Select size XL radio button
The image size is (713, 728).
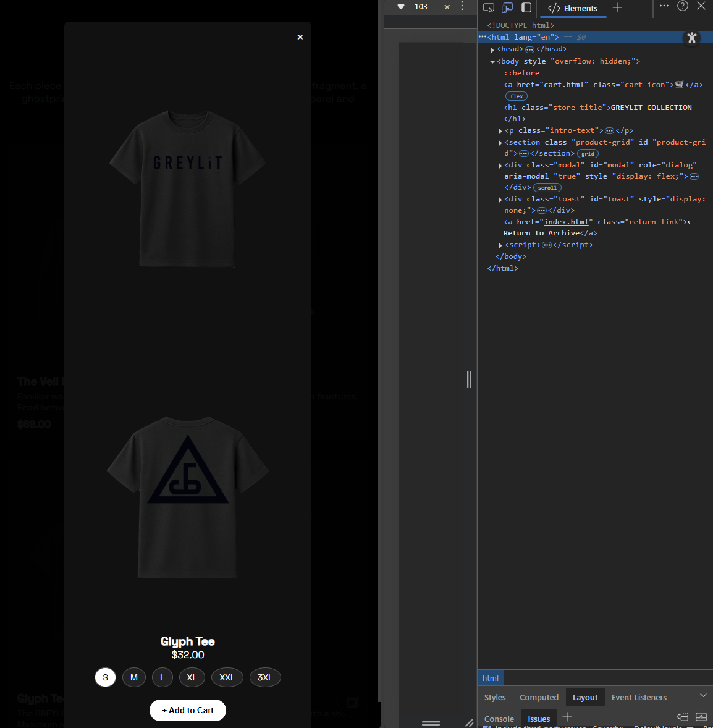192,677
